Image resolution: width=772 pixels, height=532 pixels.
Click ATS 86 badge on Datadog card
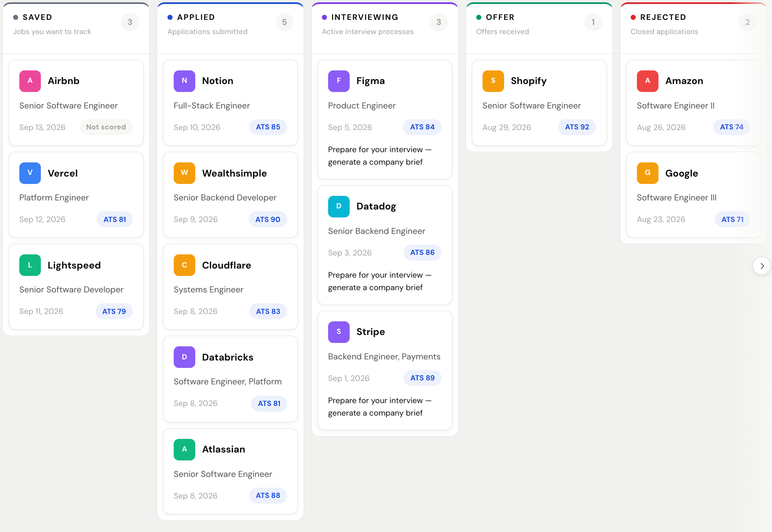coord(422,252)
